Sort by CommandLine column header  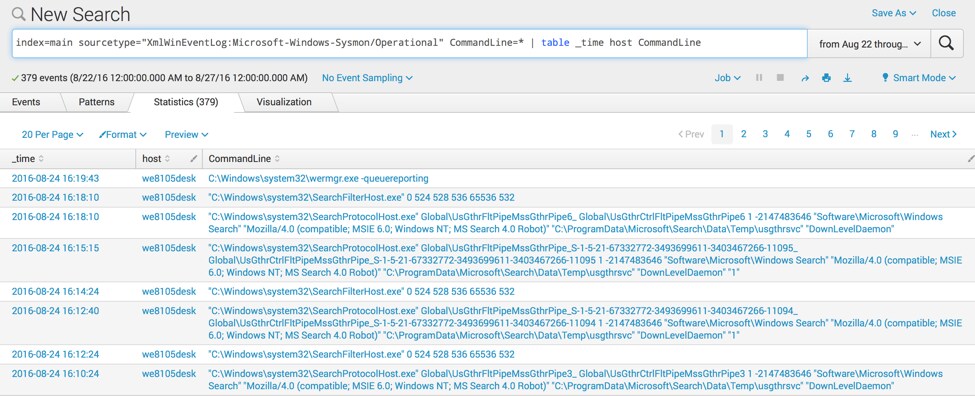244,159
